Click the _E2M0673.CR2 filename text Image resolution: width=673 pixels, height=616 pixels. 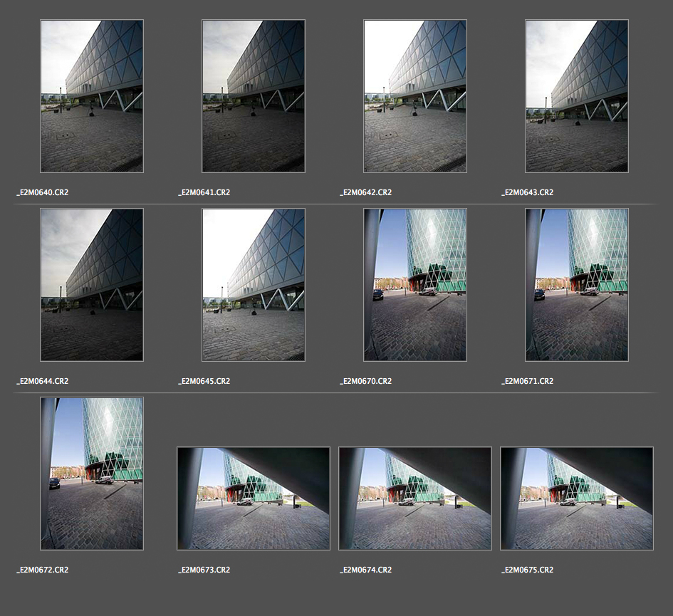coord(204,570)
